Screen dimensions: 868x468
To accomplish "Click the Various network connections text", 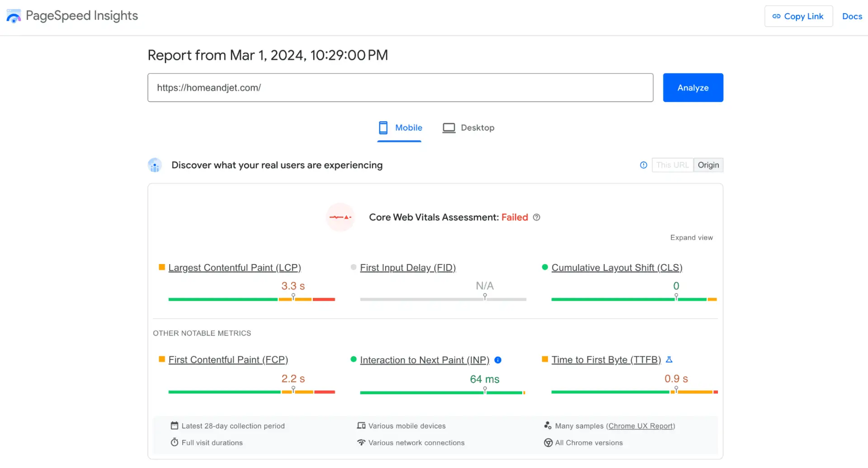I will click(416, 443).
